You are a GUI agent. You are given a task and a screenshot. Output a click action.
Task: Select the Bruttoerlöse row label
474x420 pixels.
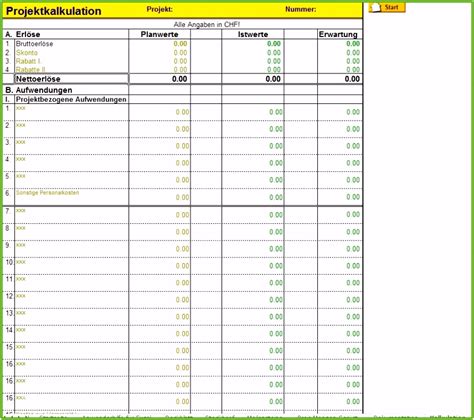pyautogui.click(x=34, y=44)
